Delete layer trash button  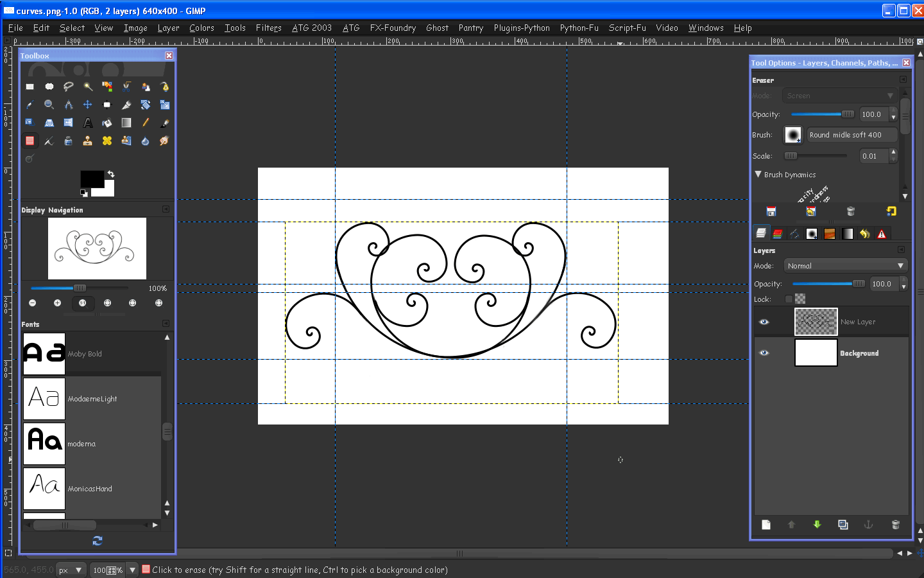coord(896,525)
